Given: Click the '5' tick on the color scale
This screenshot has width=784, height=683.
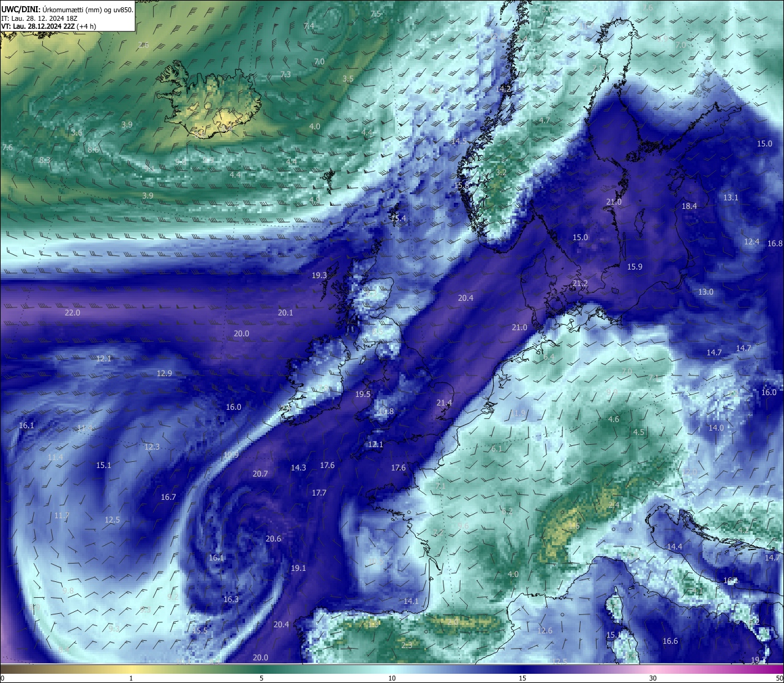Looking at the screenshot, I should click(x=262, y=678).
